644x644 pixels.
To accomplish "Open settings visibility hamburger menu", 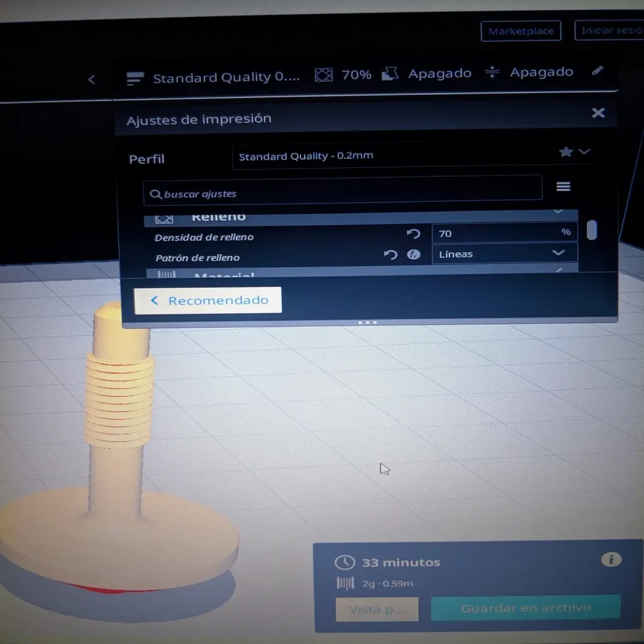I will click(563, 187).
